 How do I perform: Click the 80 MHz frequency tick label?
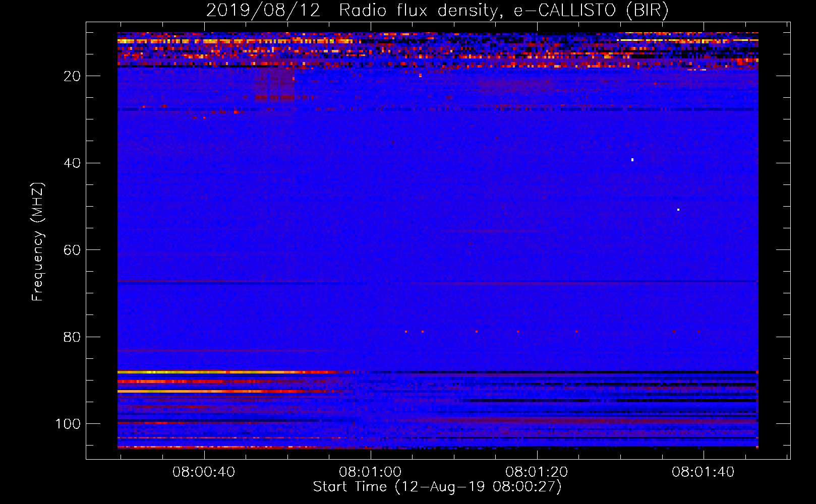73,337
